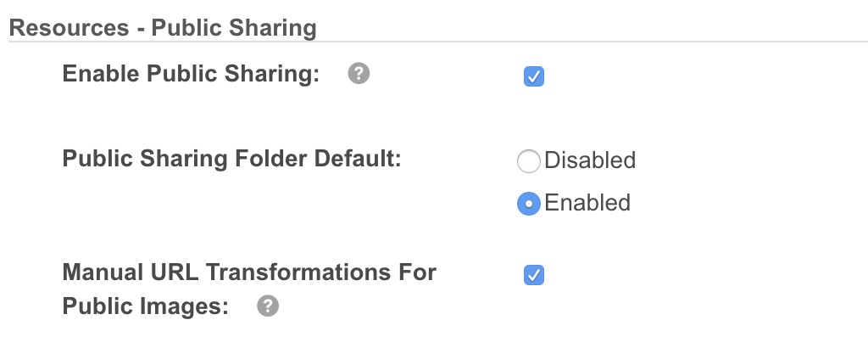Show tooltip via Enable Public Sharing question mark

pos(359,75)
